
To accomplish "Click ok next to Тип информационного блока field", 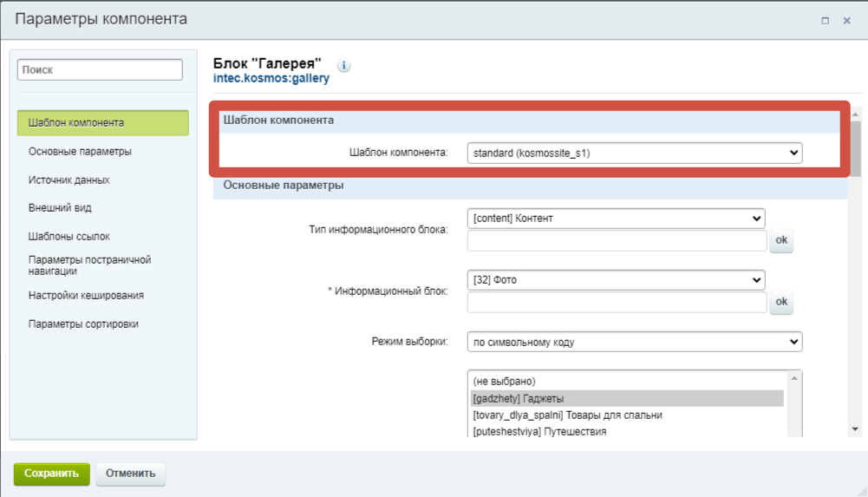I will (781, 240).
